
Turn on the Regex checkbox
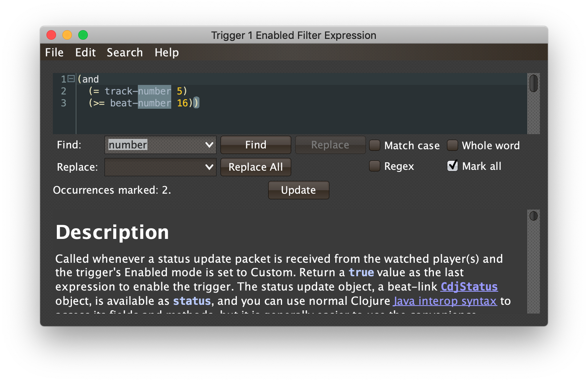point(375,166)
